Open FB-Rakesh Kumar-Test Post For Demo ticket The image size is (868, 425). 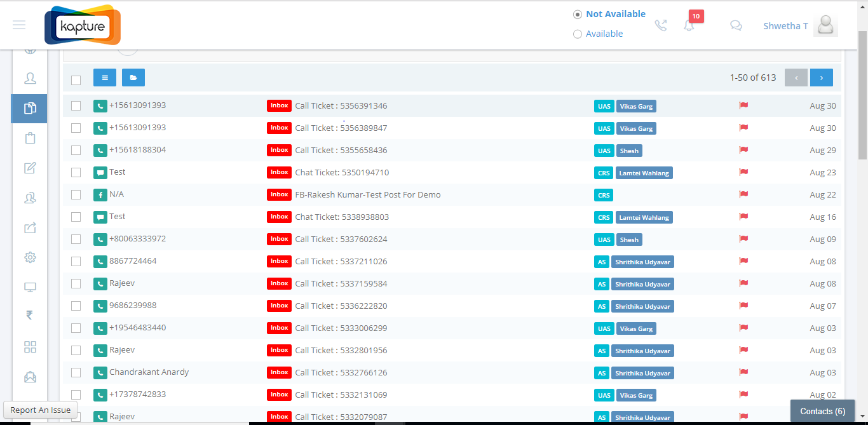[x=367, y=194]
